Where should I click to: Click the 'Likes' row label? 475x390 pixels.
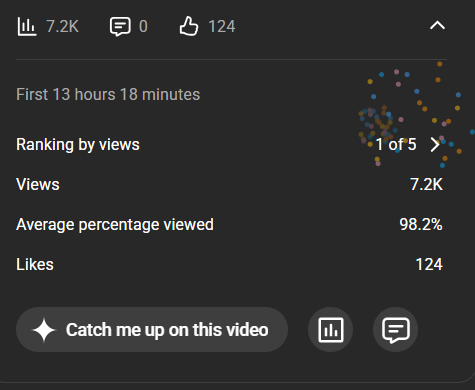pos(35,264)
